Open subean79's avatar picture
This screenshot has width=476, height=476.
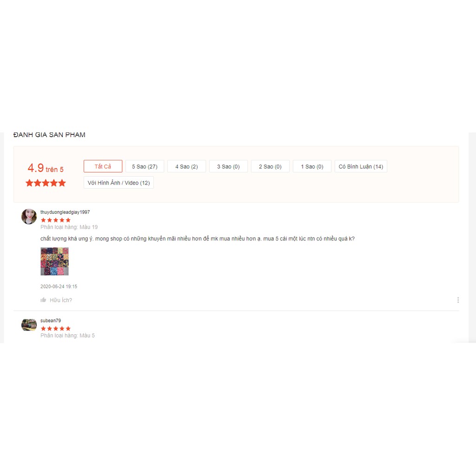coord(29,325)
